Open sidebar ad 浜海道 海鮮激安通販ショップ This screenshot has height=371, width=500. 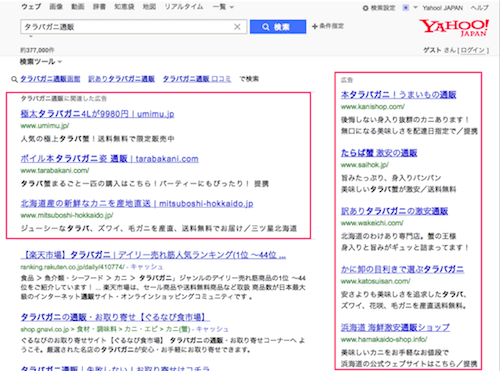(395, 327)
